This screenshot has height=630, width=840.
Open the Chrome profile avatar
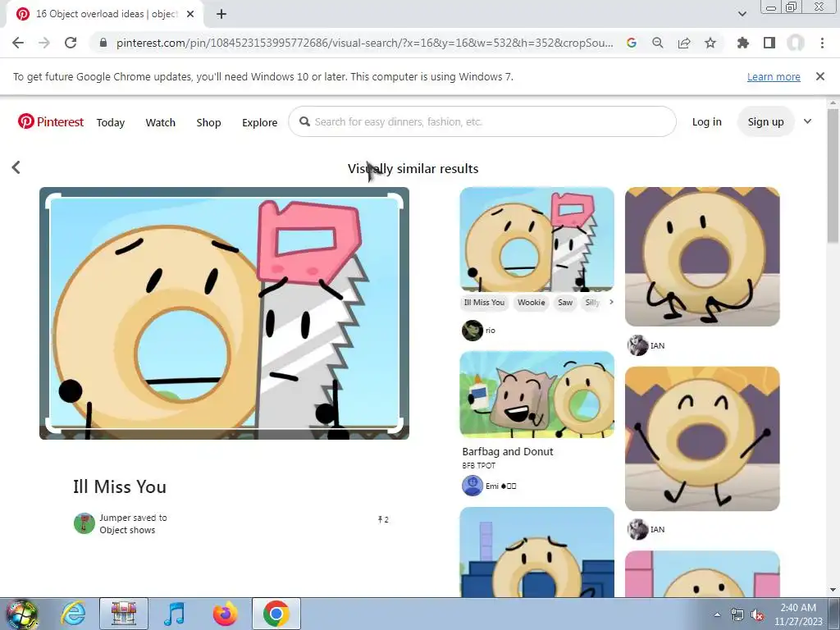(796, 43)
